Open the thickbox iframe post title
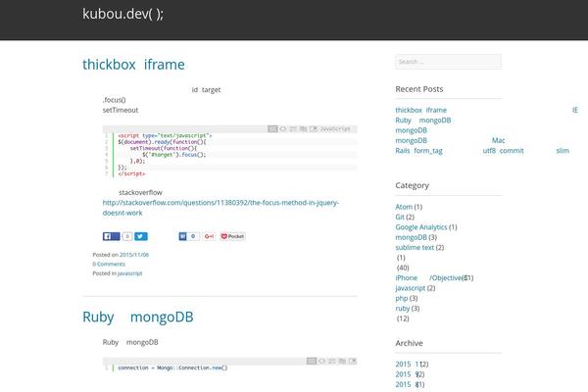 pos(133,65)
